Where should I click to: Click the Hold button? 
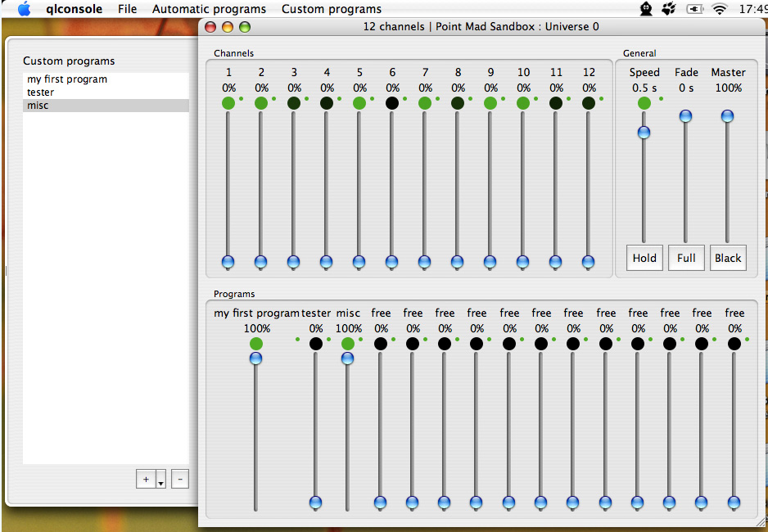pos(644,258)
